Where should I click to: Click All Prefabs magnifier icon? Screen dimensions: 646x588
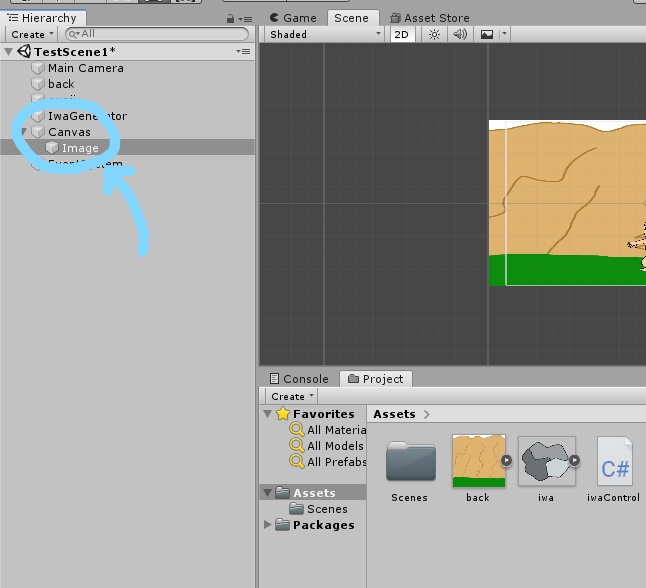297,461
